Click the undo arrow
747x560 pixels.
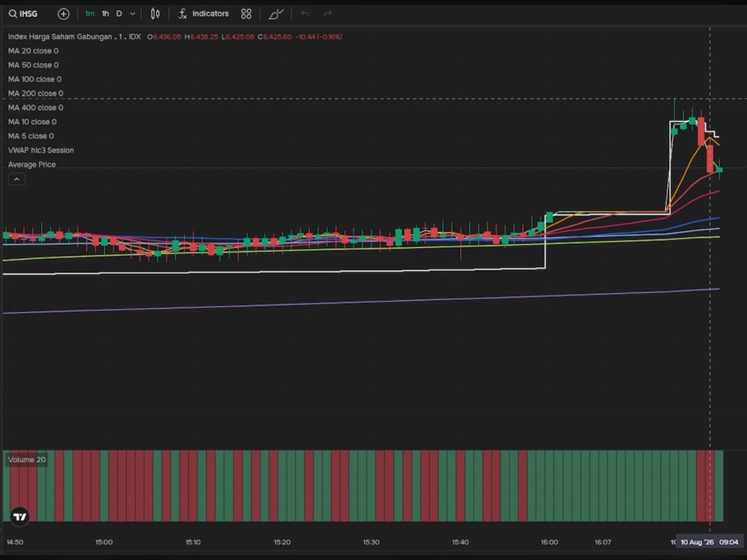point(305,13)
